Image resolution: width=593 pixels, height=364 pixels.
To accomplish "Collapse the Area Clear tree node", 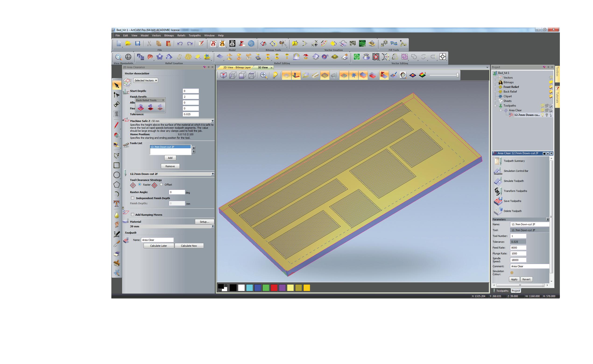I will pos(501,110).
